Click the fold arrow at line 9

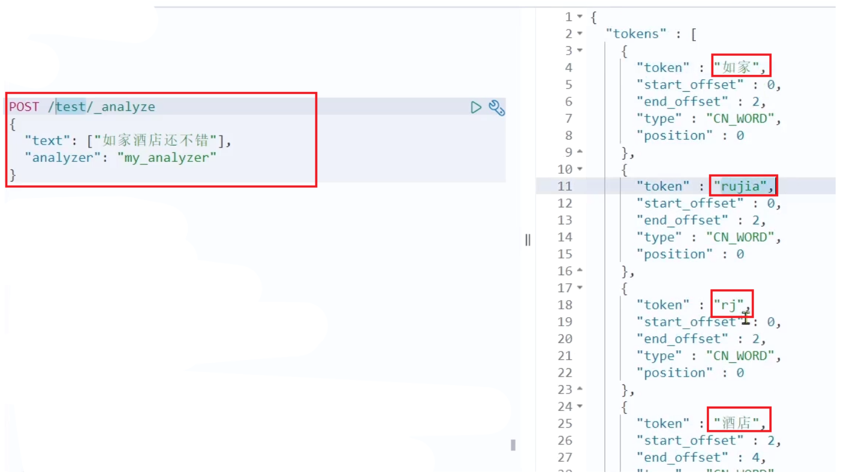(x=580, y=152)
